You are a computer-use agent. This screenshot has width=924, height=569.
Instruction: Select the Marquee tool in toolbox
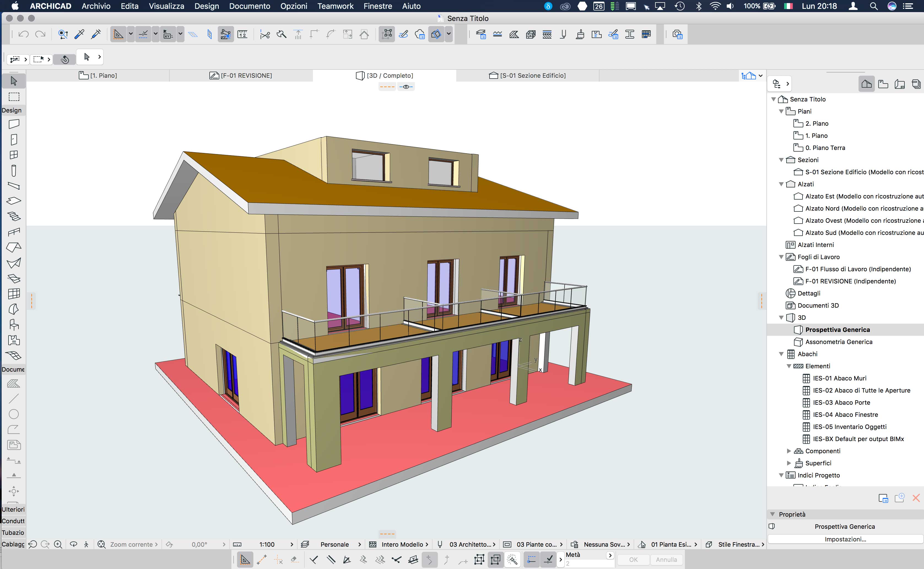tap(14, 97)
